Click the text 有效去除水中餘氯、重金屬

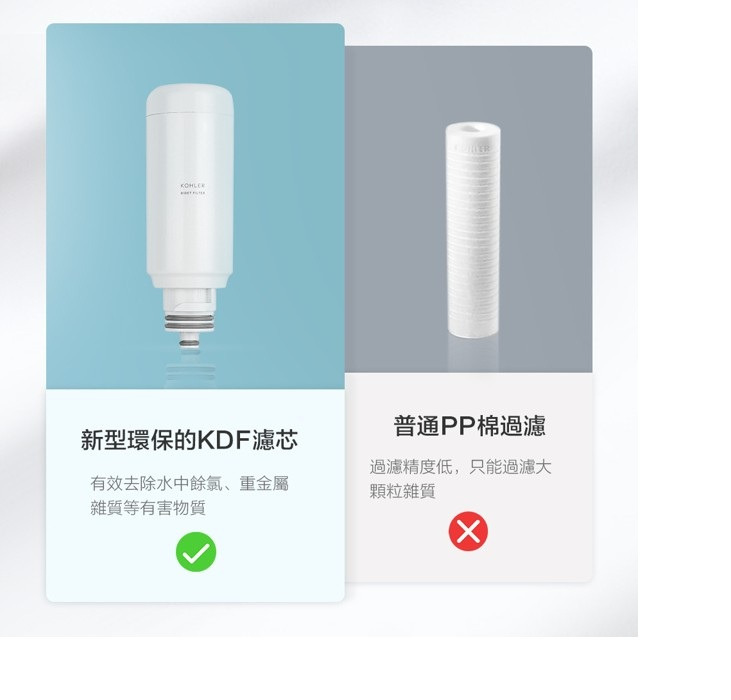tap(190, 483)
